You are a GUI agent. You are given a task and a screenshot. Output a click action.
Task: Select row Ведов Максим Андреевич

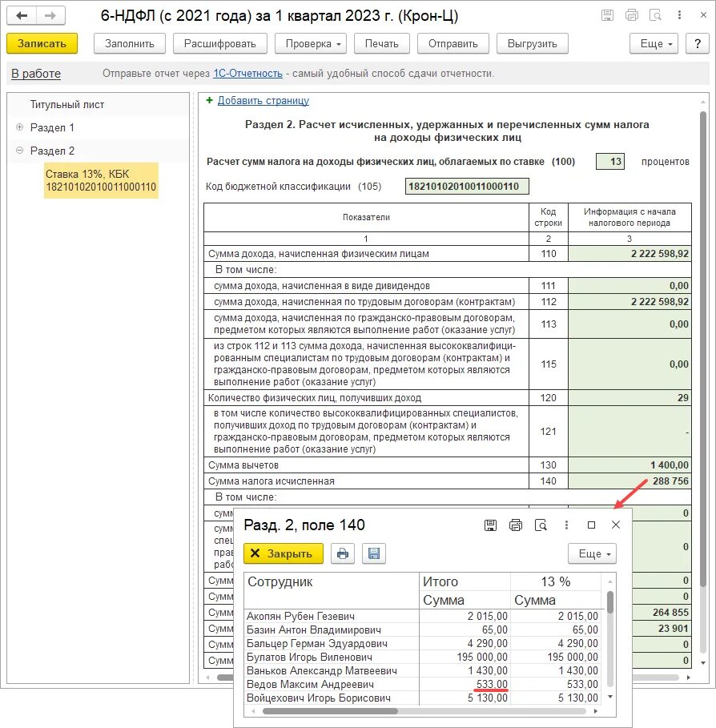[x=423, y=685]
